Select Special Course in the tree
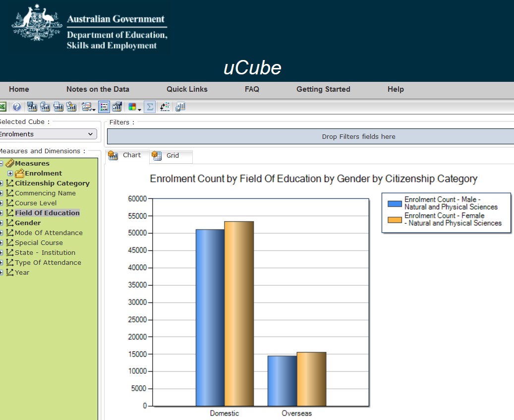The image size is (514, 420). [39, 242]
